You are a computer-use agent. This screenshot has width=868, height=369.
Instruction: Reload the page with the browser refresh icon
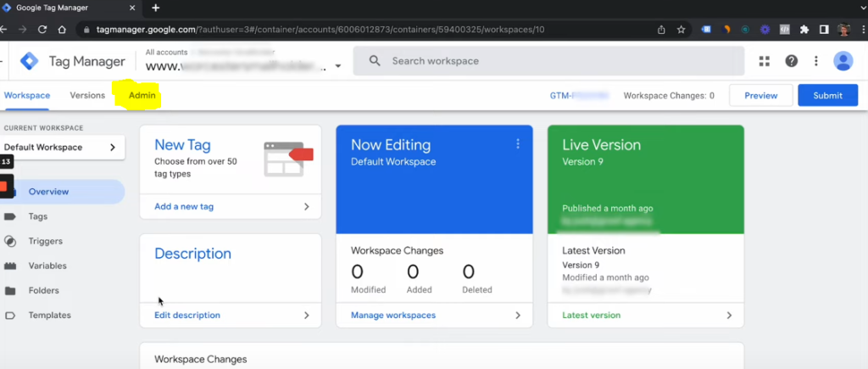42,30
